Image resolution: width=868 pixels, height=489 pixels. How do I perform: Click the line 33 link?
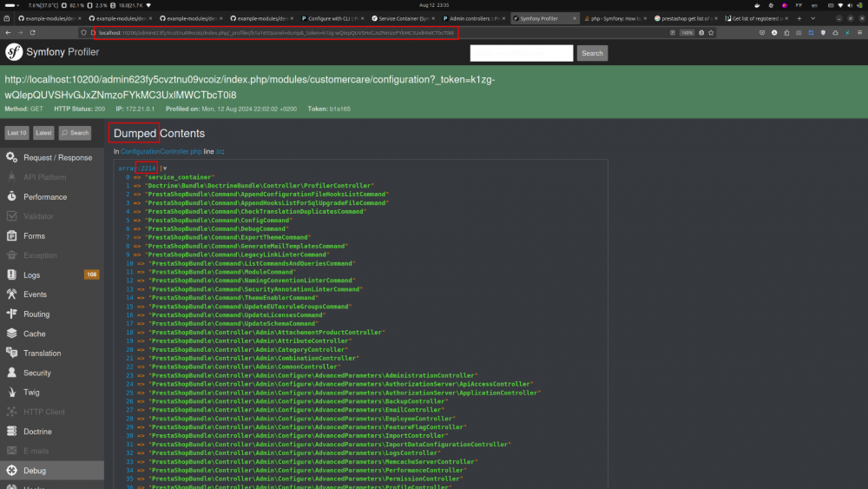[219, 152]
